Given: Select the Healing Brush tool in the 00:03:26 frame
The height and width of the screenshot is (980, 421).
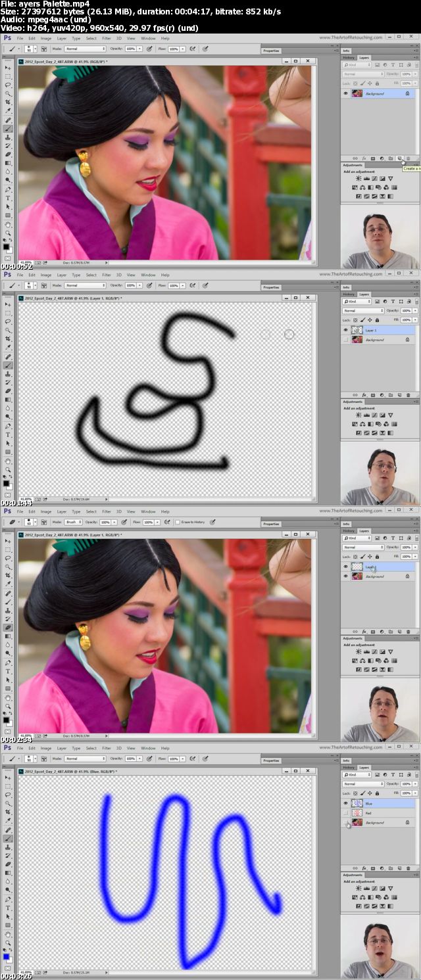Looking at the screenshot, I should 9,829.
